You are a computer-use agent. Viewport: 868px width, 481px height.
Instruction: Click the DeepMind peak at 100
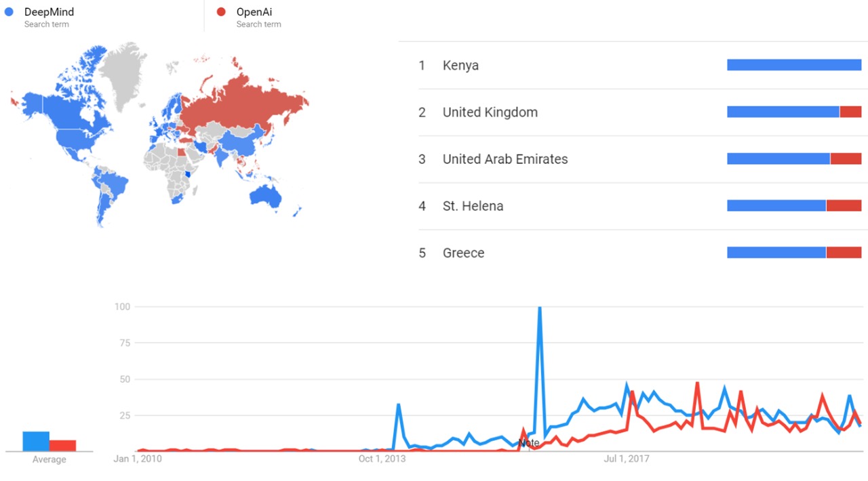pyautogui.click(x=540, y=308)
